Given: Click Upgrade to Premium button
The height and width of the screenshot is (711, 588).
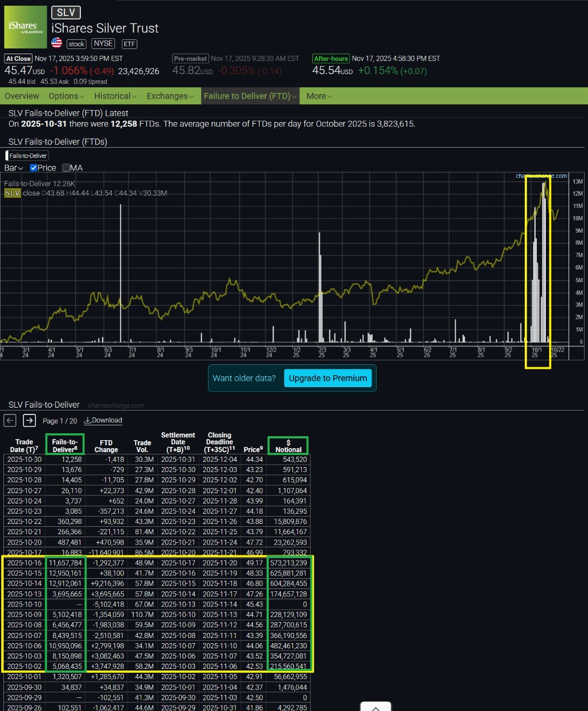Looking at the screenshot, I should point(328,378).
